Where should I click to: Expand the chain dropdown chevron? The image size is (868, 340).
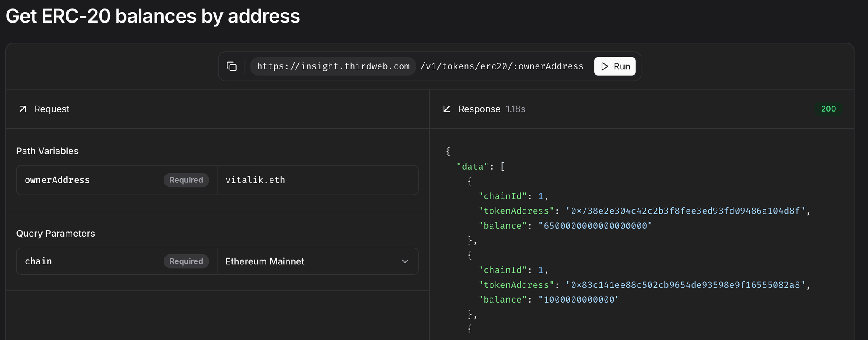pyautogui.click(x=405, y=261)
